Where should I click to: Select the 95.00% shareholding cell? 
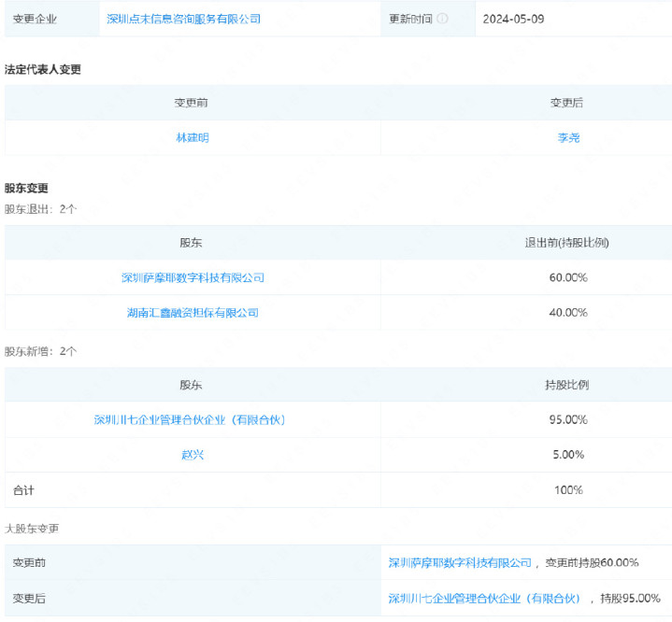point(568,420)
